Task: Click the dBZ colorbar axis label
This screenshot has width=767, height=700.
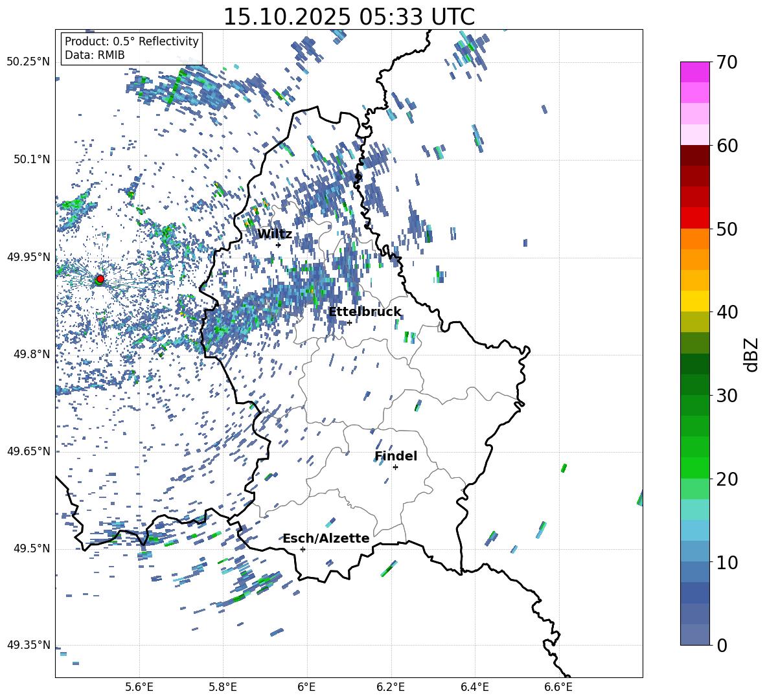Action: (750, 354)
